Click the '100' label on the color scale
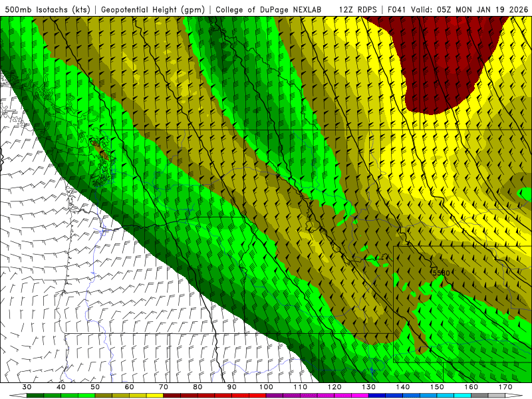This screenshot has height=399, width=532. (x=266, y=387)
